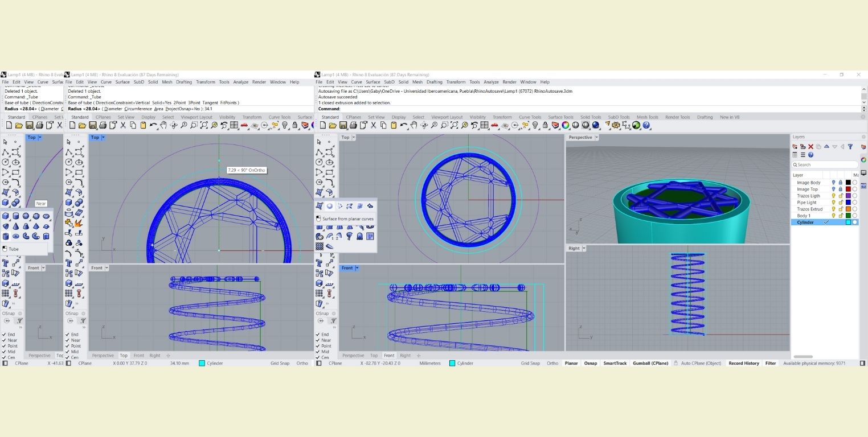Open the Perspective viewport menu arrow

[596, 137]
